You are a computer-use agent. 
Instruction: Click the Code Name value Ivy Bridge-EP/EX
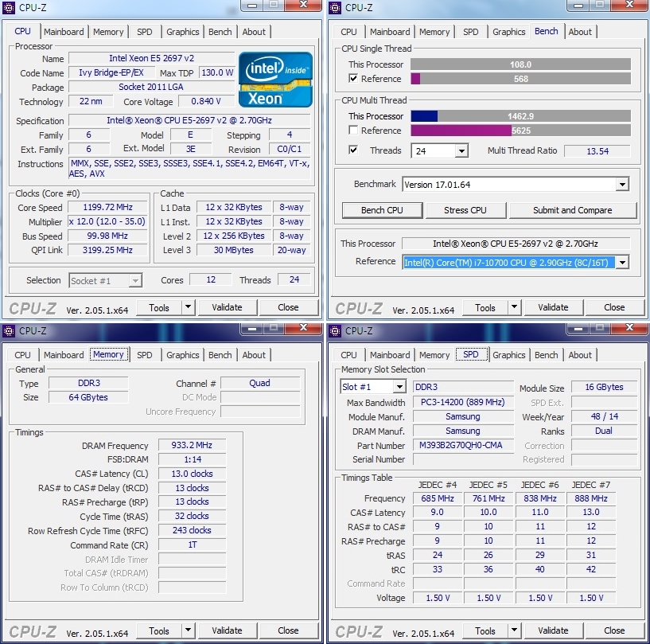(x=111, y=72)
